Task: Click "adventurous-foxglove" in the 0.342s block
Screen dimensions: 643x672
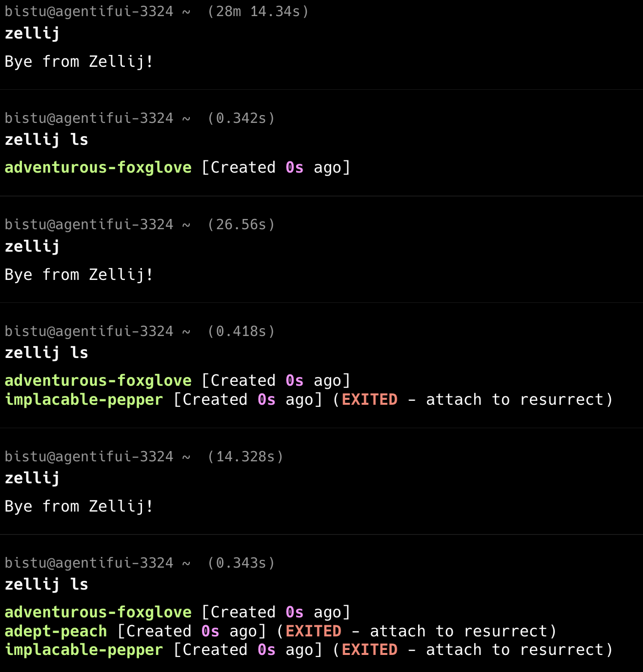Action: pos(98,167)
